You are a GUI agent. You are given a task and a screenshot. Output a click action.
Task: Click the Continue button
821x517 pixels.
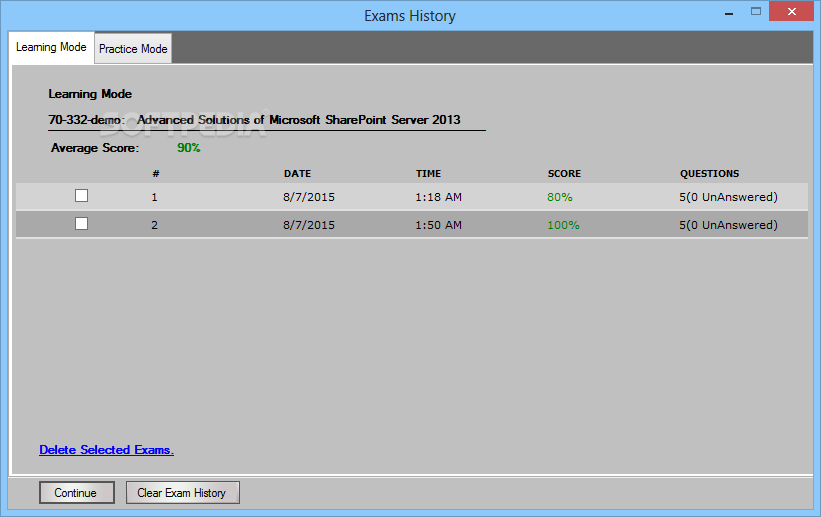[76, 493]
